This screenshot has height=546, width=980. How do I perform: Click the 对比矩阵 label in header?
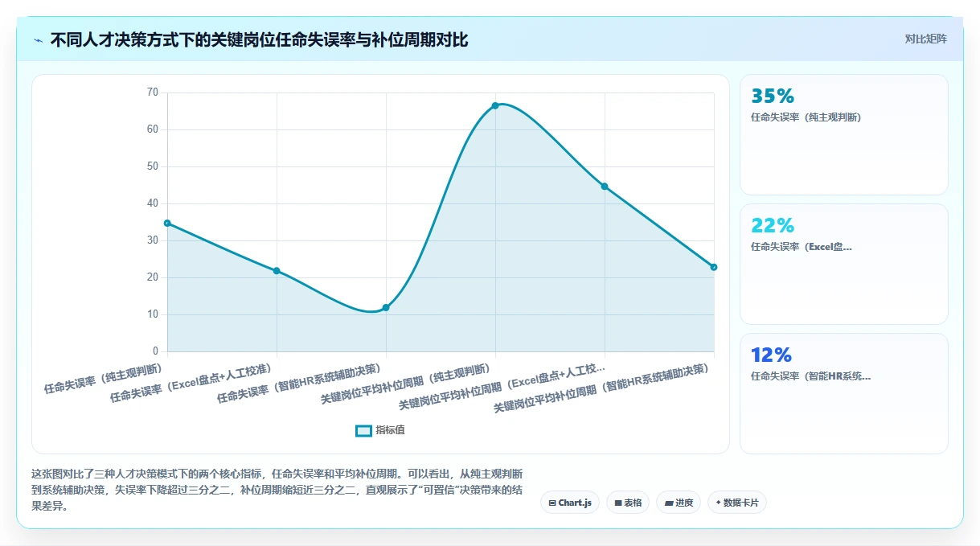[x=925, y=39]
